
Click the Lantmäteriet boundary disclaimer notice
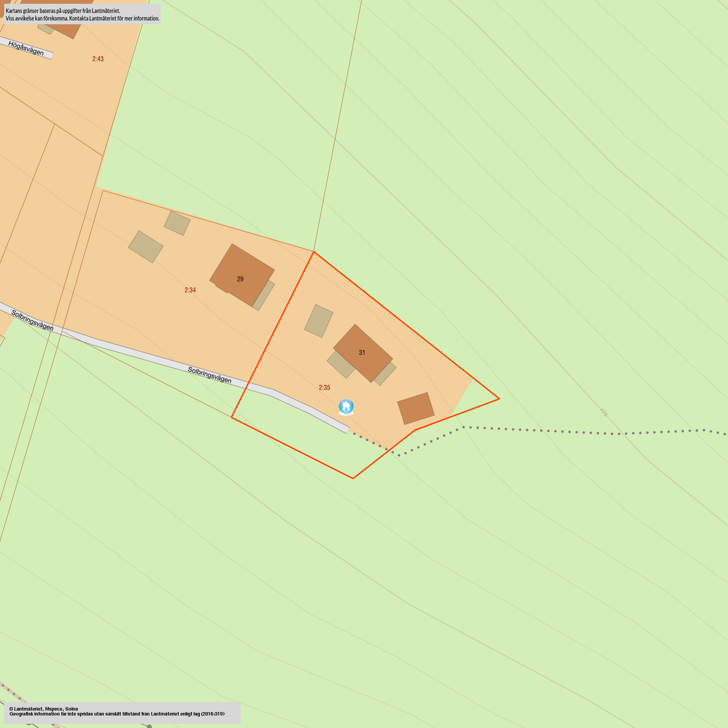[82, 14]
